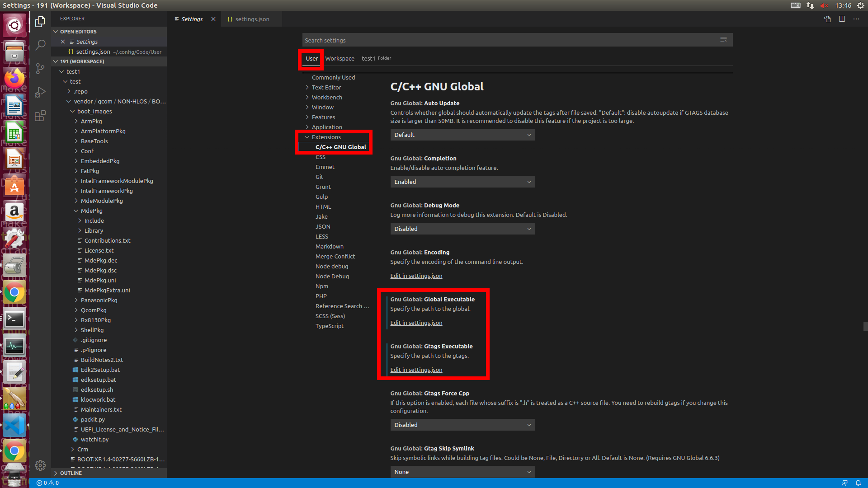Click errors and warnings status bar indicator

coord(47,483)
